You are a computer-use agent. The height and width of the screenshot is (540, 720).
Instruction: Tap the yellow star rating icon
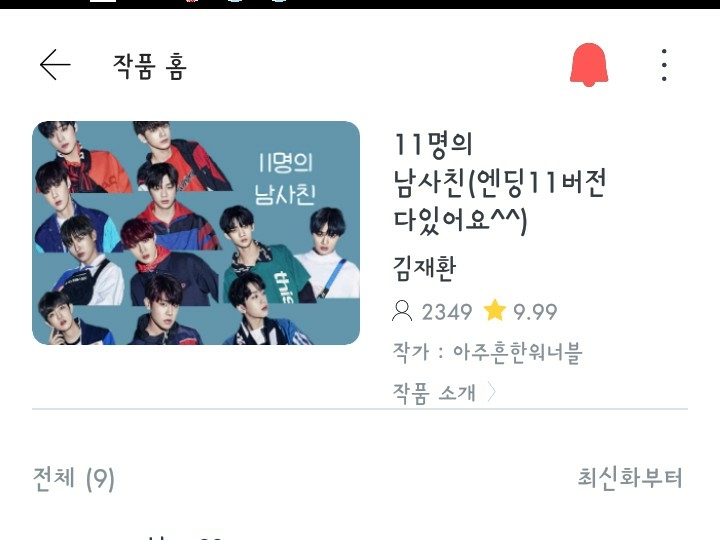coord(495,310)
